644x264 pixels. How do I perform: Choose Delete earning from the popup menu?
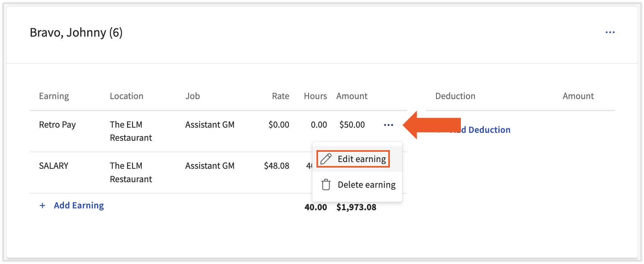366,185
